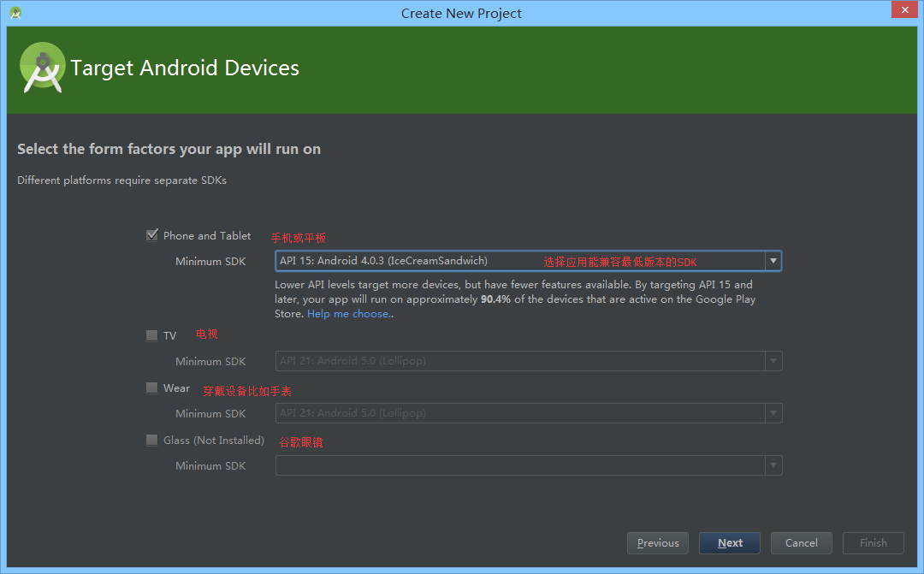Click the Previous button

tap(657, 542)
